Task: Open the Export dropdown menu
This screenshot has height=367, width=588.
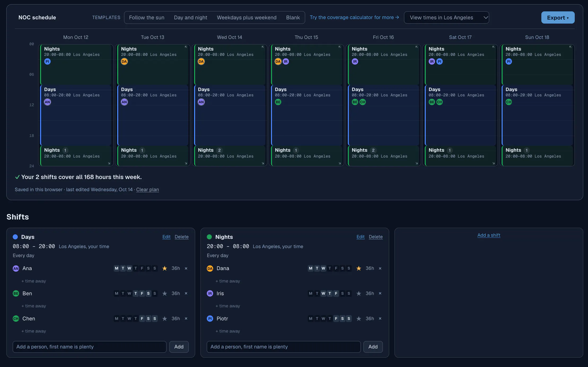Action: click(x=558, y=17)
